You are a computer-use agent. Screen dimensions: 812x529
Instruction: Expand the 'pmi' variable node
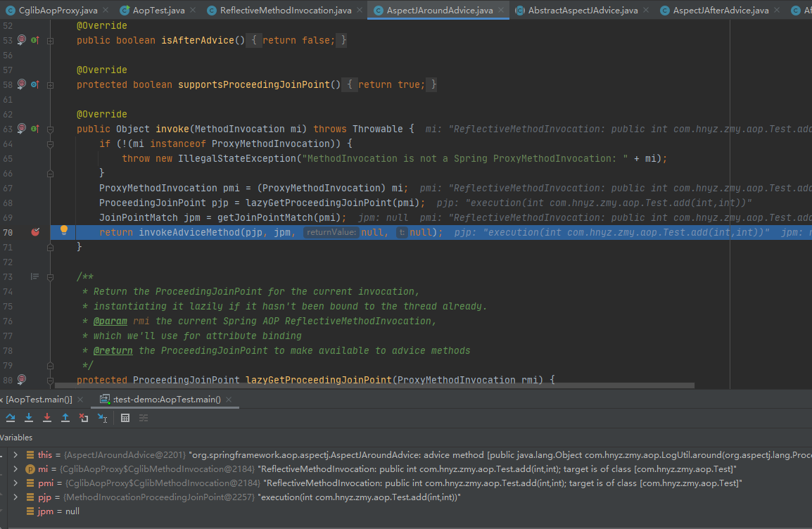click(15, 483)
